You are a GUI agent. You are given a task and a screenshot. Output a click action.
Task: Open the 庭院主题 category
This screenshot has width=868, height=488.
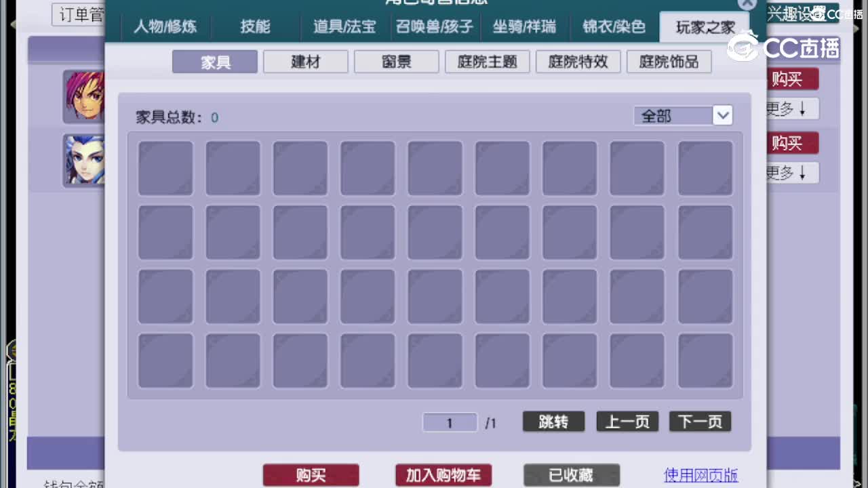point(487,61)
